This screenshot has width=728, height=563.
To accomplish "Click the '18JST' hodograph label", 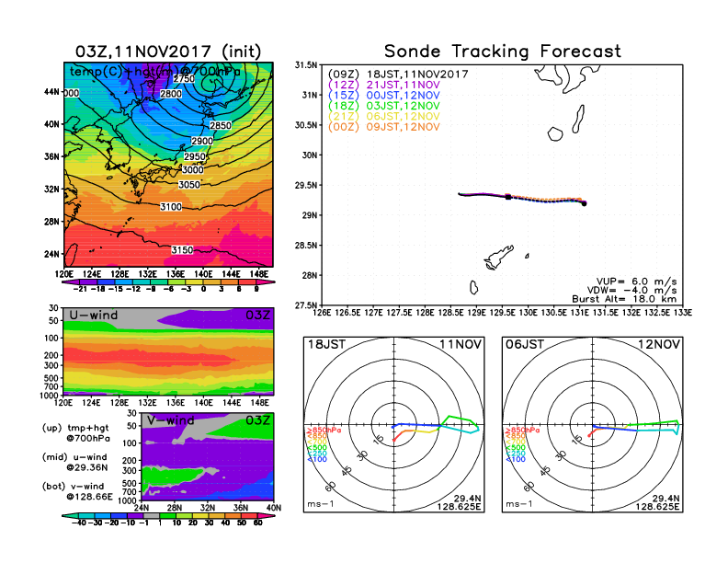I will [x=327, y=345].
